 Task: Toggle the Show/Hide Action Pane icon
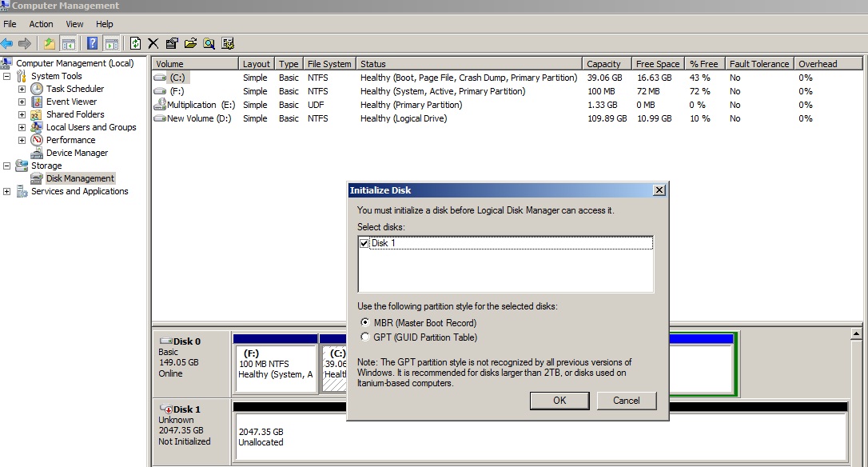point(112,43)
